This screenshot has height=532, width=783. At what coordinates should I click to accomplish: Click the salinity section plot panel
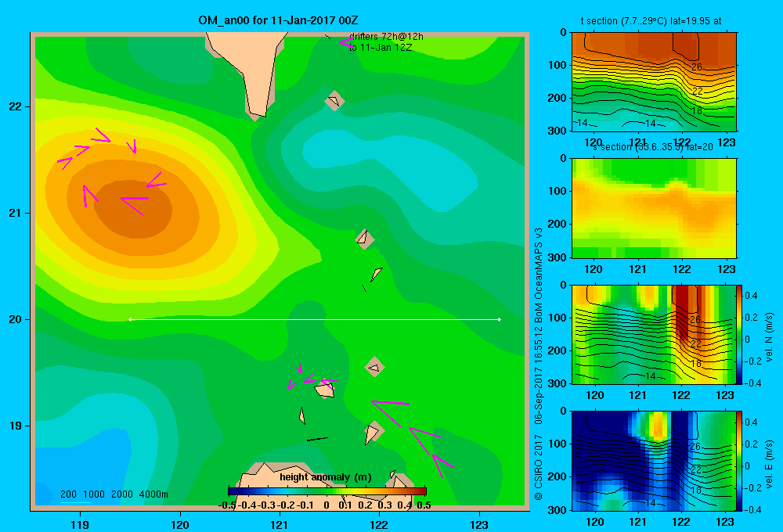654,208
